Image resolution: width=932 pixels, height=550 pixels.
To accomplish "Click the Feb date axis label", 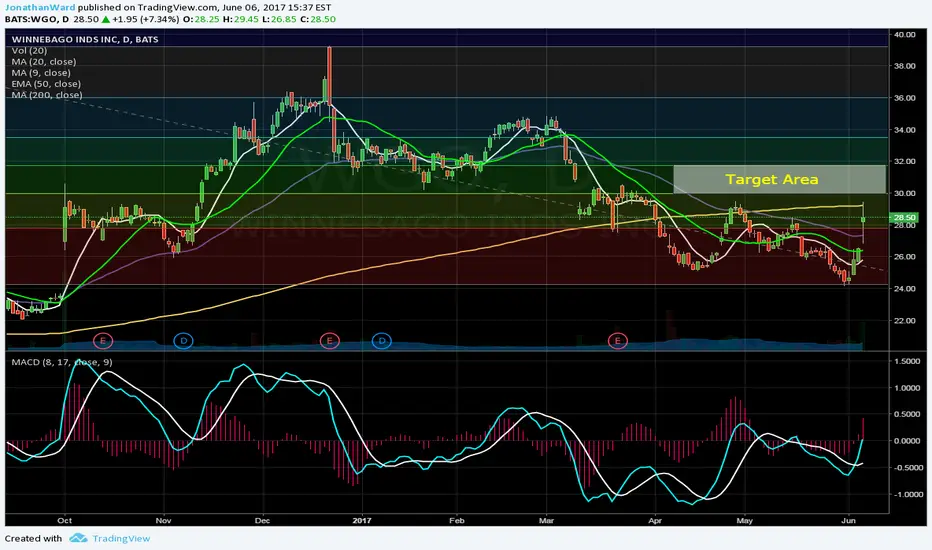I will [456, 521].
